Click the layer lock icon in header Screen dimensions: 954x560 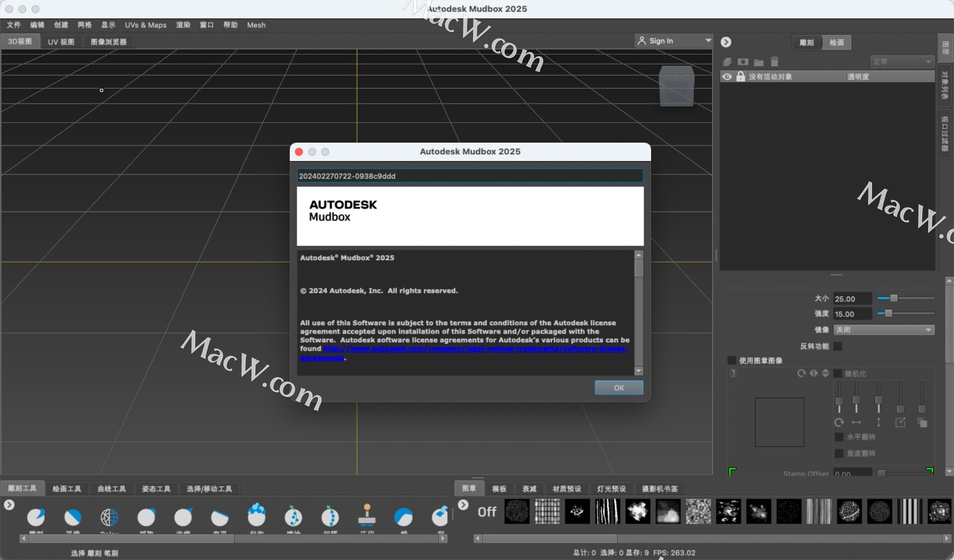[x=740, y=77]
